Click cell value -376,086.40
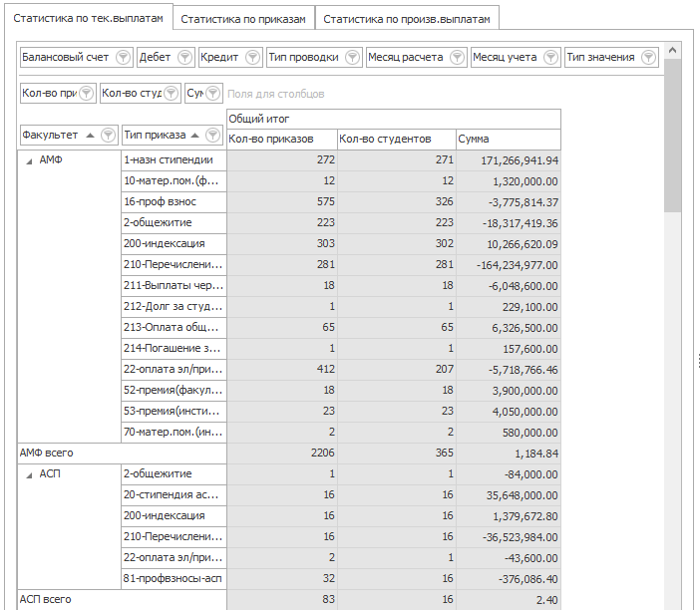The height and width of the screenshot is (610, 700). click(508, 579)
